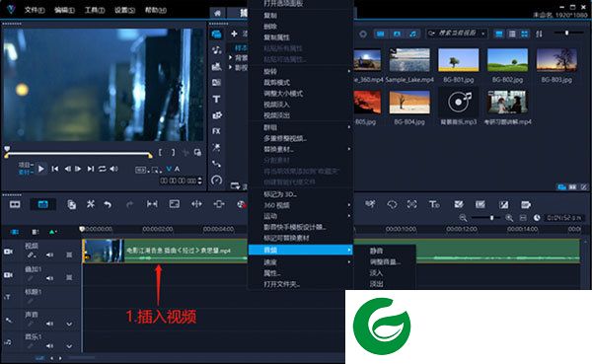Viewport: 592px width, 364px height.
Task: Open the library search dropdown arrow
Action: coord(483,34)
